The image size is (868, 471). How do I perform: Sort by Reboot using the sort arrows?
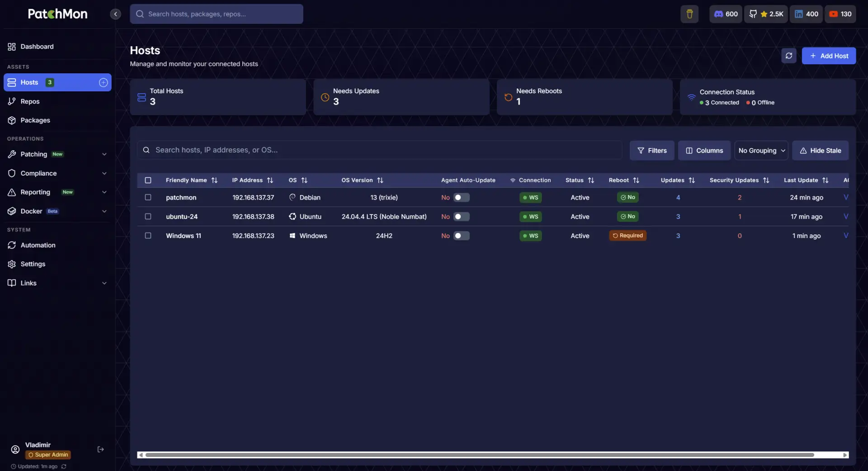(x=636, y=180)
